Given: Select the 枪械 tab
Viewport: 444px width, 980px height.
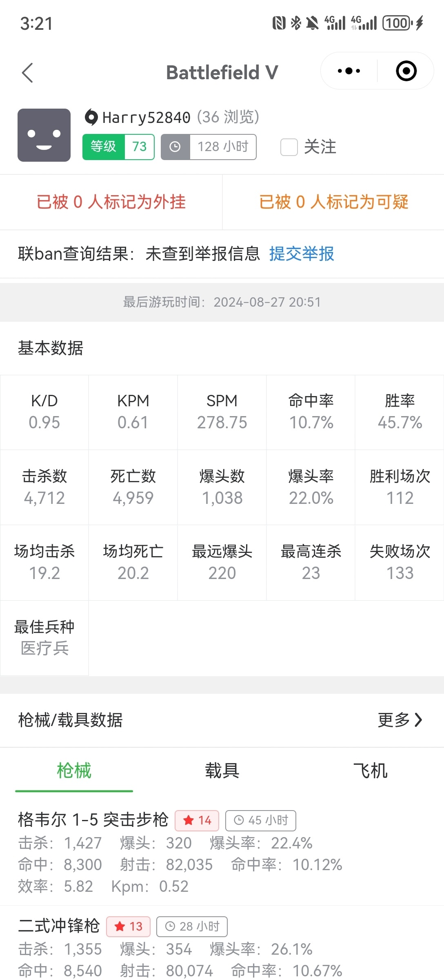Looking at the screenshot, I should 74,771.
